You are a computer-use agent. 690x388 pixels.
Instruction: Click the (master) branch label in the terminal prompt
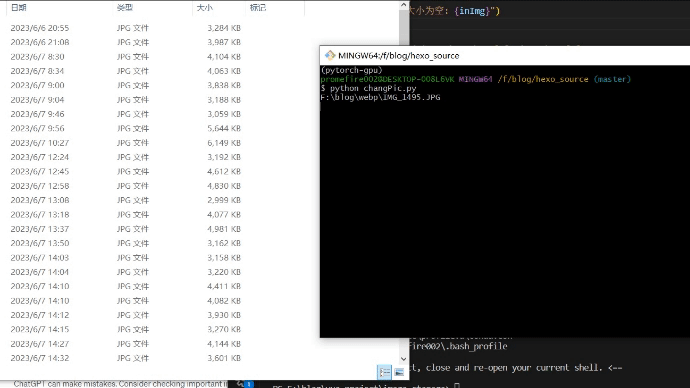612,79
